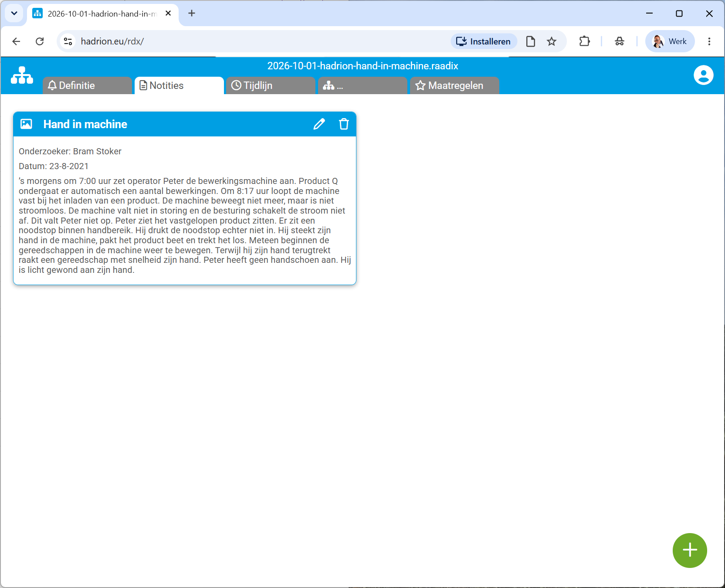
Task: Click the incognito-style toolbar icon
Action: point(619,41)
